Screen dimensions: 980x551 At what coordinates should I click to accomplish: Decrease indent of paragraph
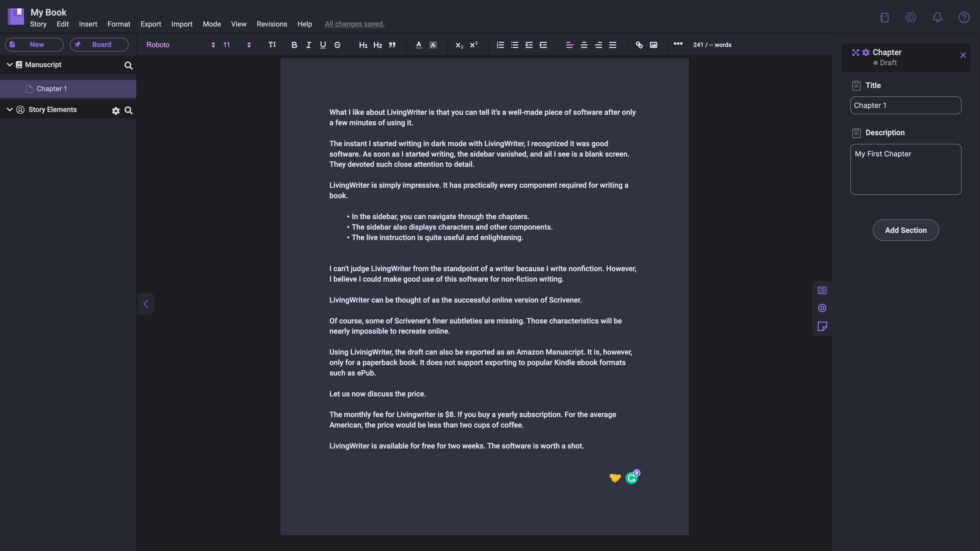point(529,45)
